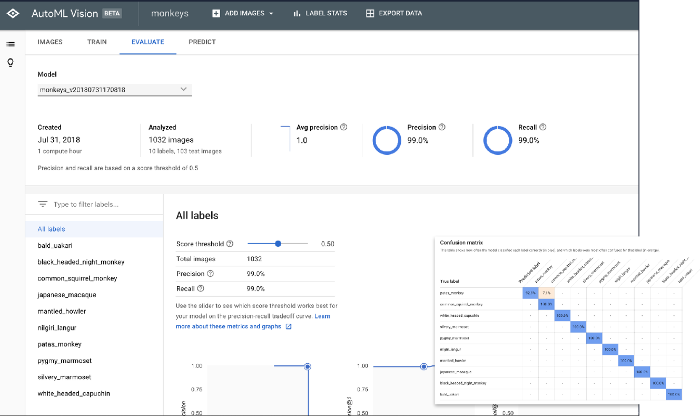Screen dimensions: 700x416
Task: Click the marker point on the middle recall chart
Action: pos(424,366)
